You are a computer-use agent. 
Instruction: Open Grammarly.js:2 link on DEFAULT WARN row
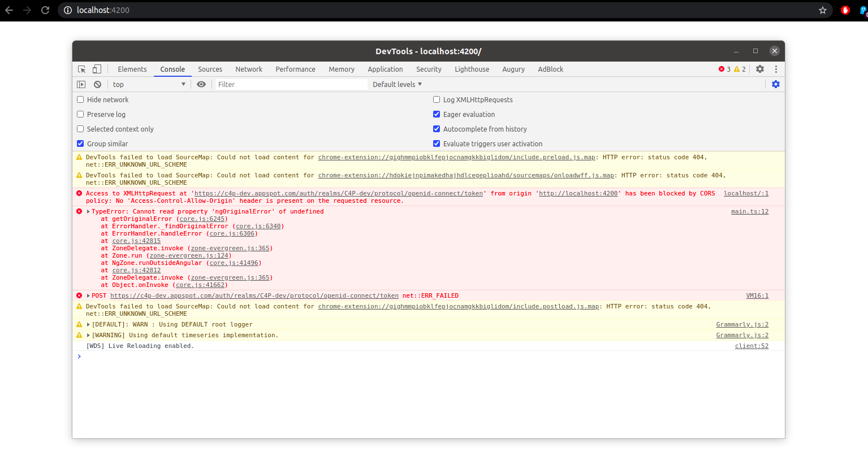[x=742, y=325]
